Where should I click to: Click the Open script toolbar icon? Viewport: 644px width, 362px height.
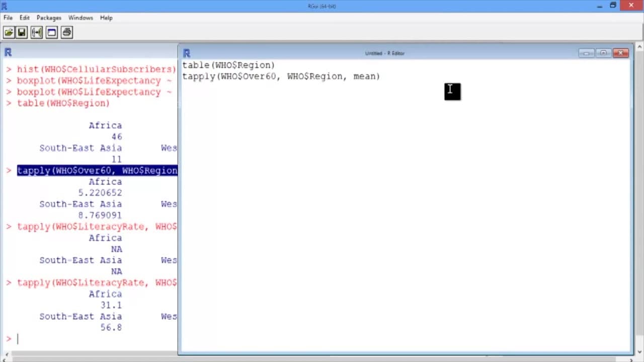coord(9,33)
